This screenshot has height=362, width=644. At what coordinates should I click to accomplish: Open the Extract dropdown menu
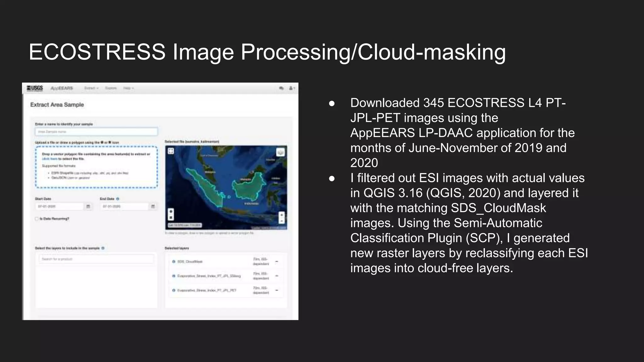pos(91,88)
